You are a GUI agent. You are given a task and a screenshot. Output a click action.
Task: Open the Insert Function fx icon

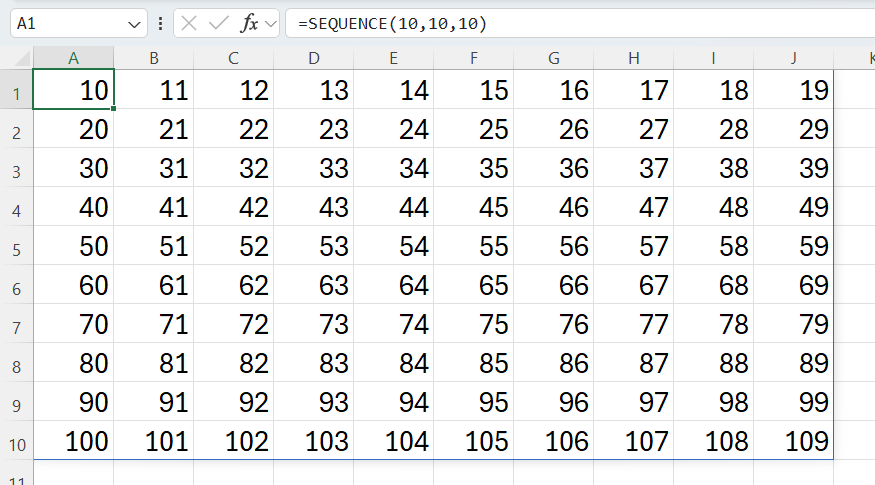click(249, 23)
